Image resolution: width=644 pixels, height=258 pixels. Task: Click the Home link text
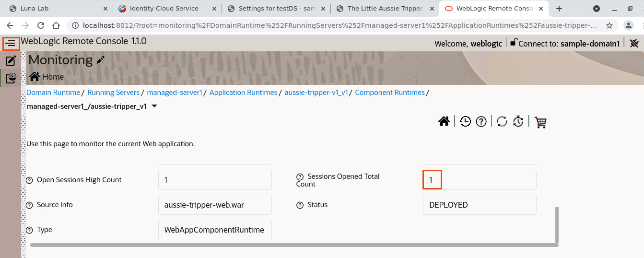point(53,77)
